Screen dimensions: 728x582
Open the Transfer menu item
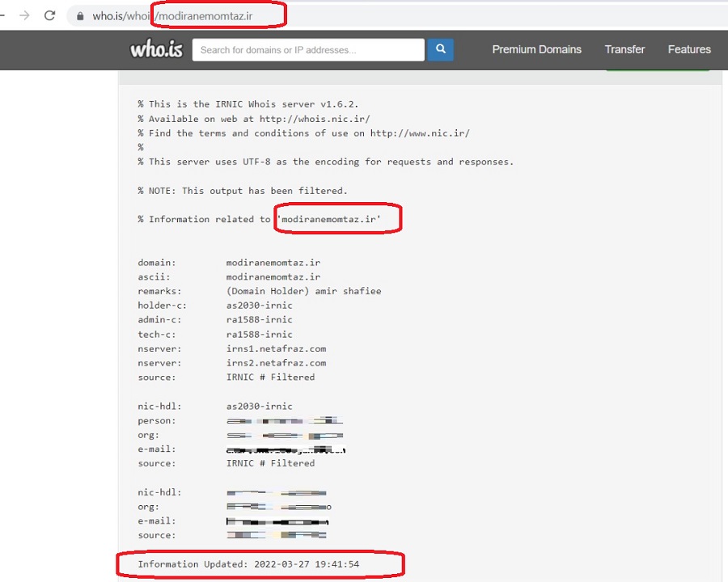pos(624,49)
